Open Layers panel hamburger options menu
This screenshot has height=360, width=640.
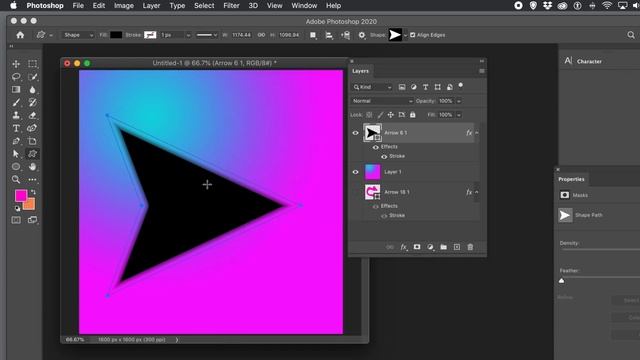pos(482,71)
